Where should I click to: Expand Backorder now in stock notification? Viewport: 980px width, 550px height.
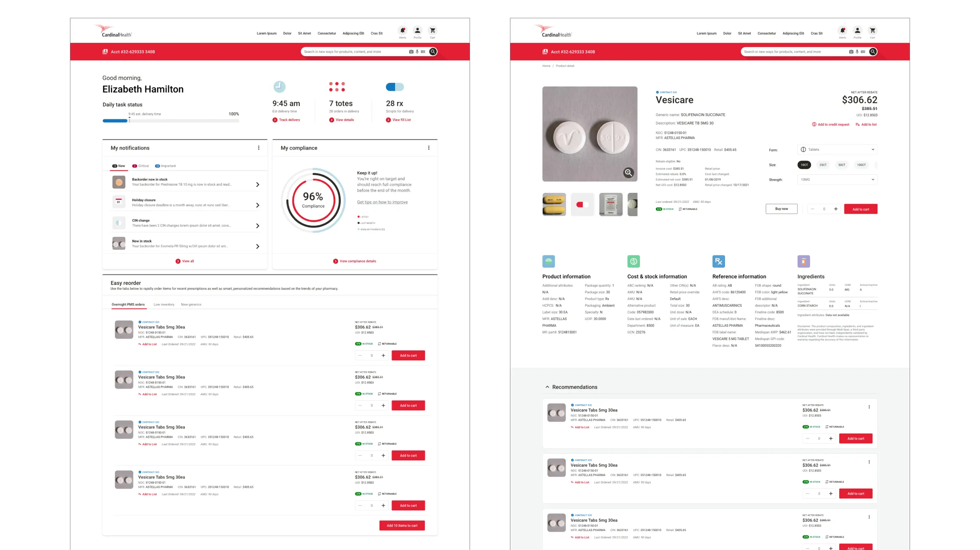(x=257, y=185)
